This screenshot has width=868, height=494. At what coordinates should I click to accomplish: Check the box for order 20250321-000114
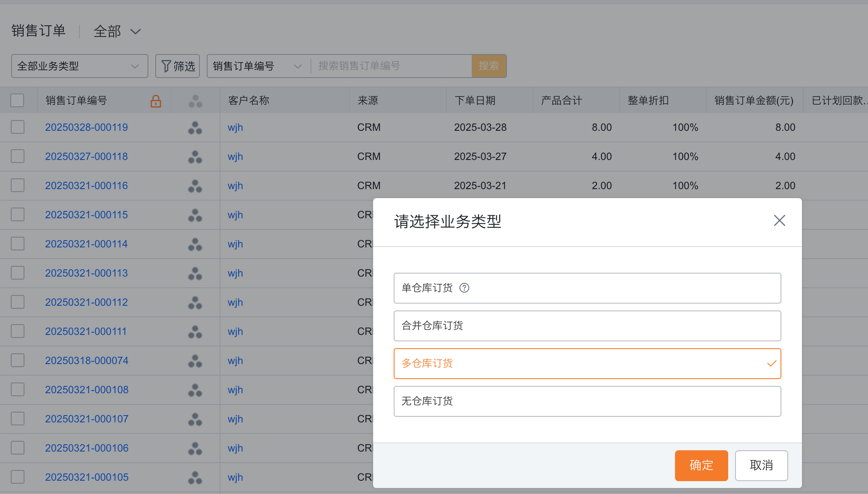tap(18, 244)
